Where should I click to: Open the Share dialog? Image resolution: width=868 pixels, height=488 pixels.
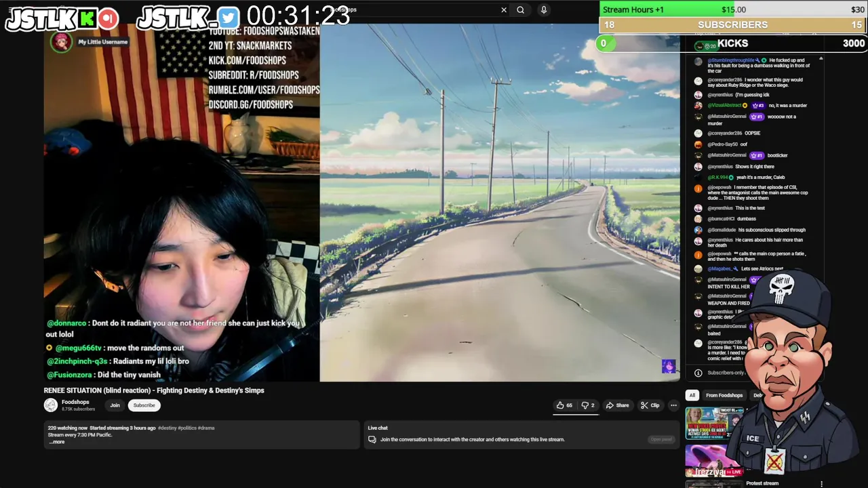(617, 405)
